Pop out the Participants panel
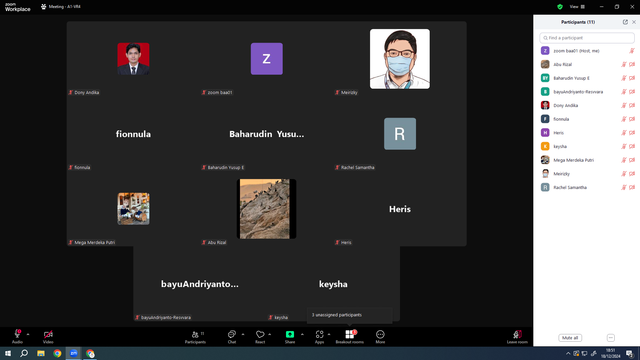The height and width of the screenshot is (360, 640). 625,22
